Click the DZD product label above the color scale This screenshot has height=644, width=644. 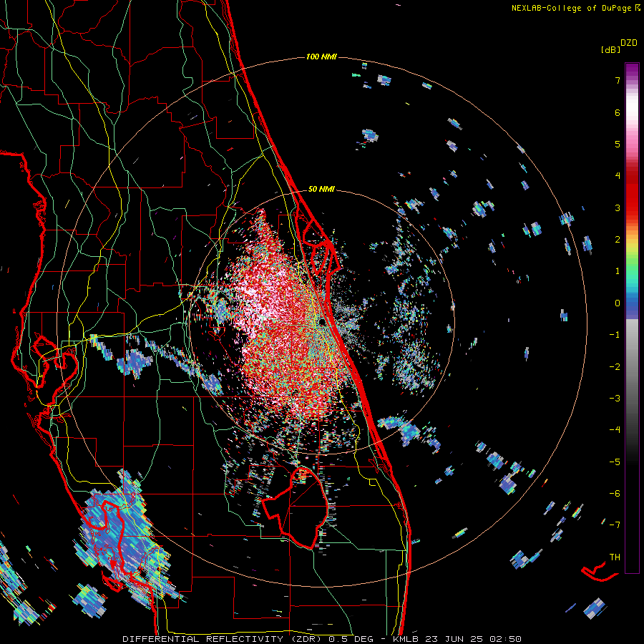(x=629, y=43)
